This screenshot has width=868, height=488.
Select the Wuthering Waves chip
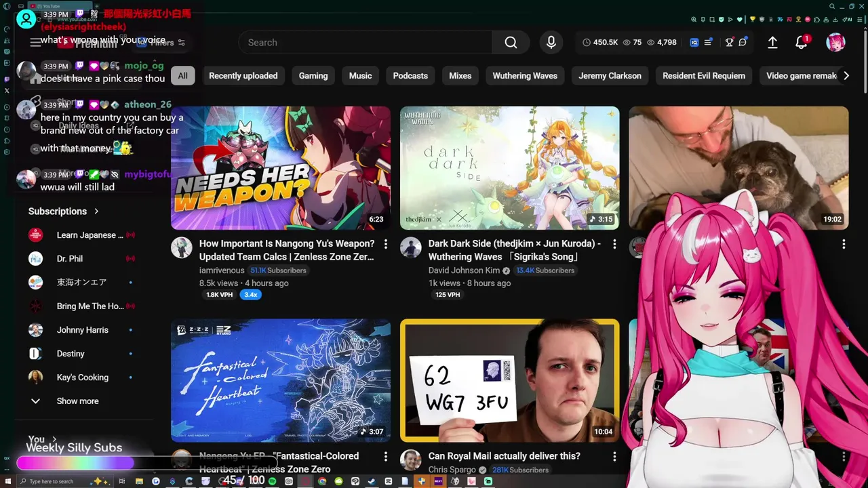pos(525,76)
